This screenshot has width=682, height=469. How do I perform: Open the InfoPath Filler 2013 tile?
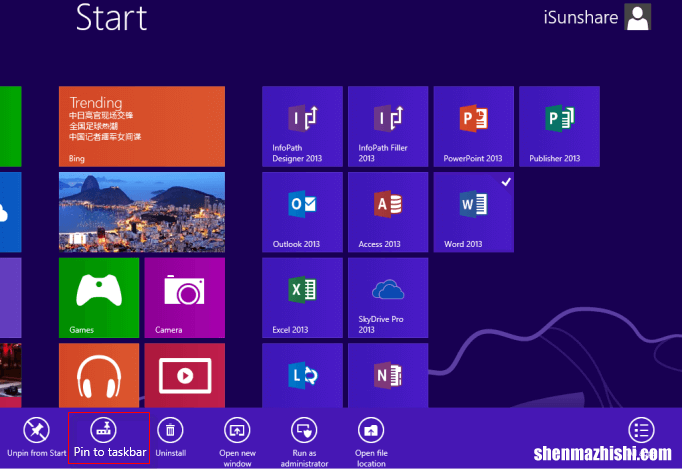click(x=388, y=126)
